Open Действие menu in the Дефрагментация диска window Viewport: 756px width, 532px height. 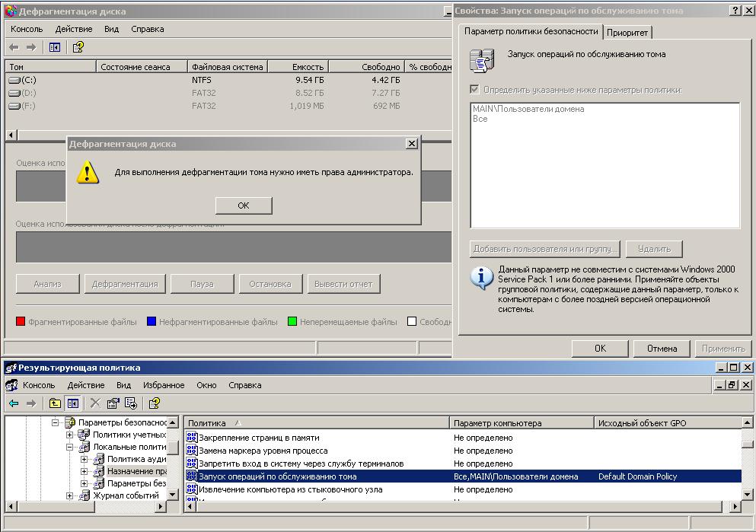[73, 29]
